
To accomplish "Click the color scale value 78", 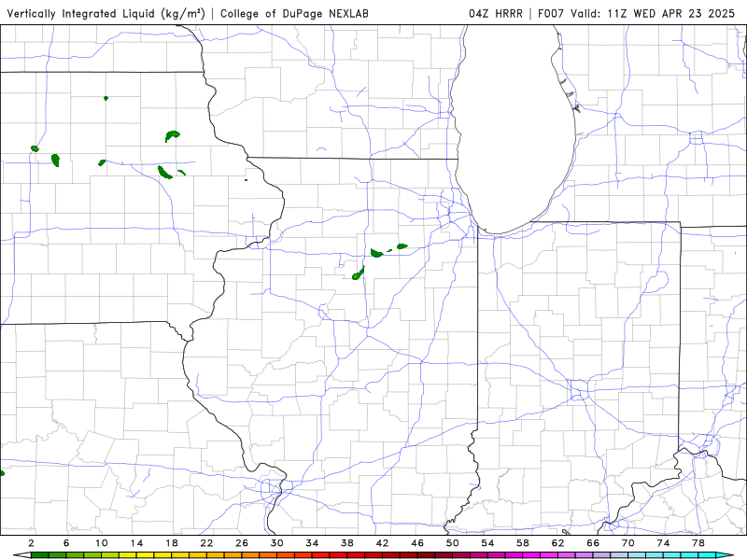I will (698, 543).
